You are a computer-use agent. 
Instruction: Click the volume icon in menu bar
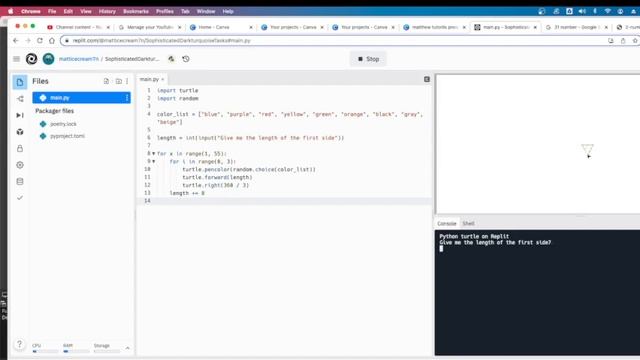pyautogui.click(x=582, y=11)
